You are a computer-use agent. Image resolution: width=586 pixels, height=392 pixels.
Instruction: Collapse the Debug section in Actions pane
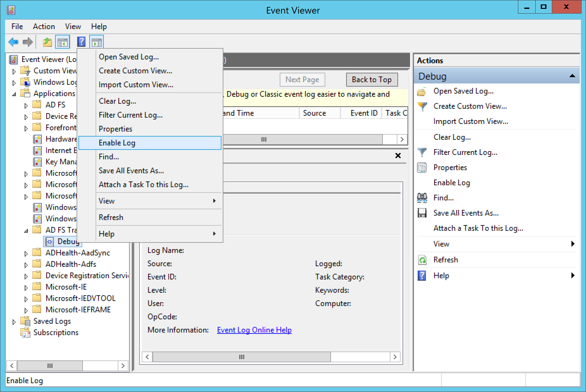click(572, 76)
